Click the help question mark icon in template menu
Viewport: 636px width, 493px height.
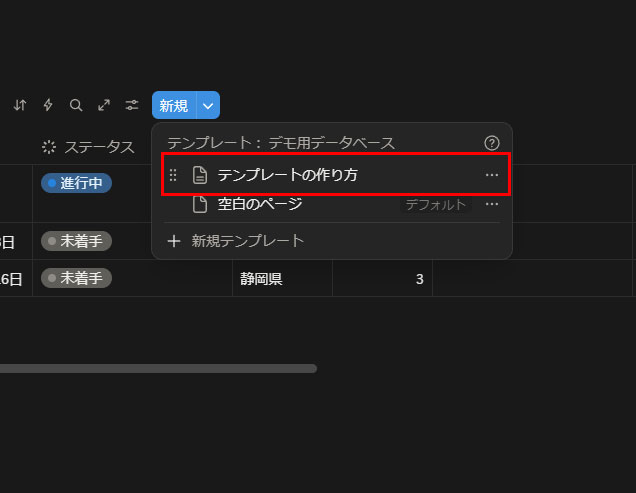click(491, 143)
